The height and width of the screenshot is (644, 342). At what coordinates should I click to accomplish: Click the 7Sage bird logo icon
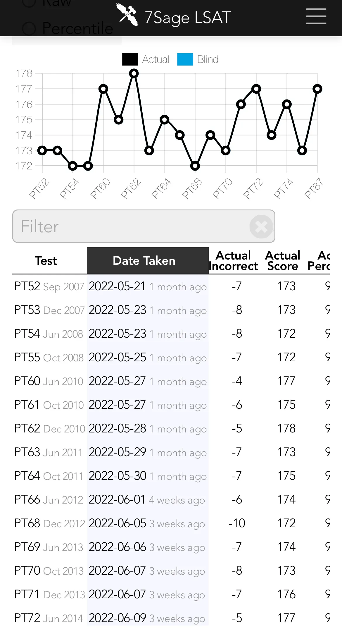click(127, 15)
